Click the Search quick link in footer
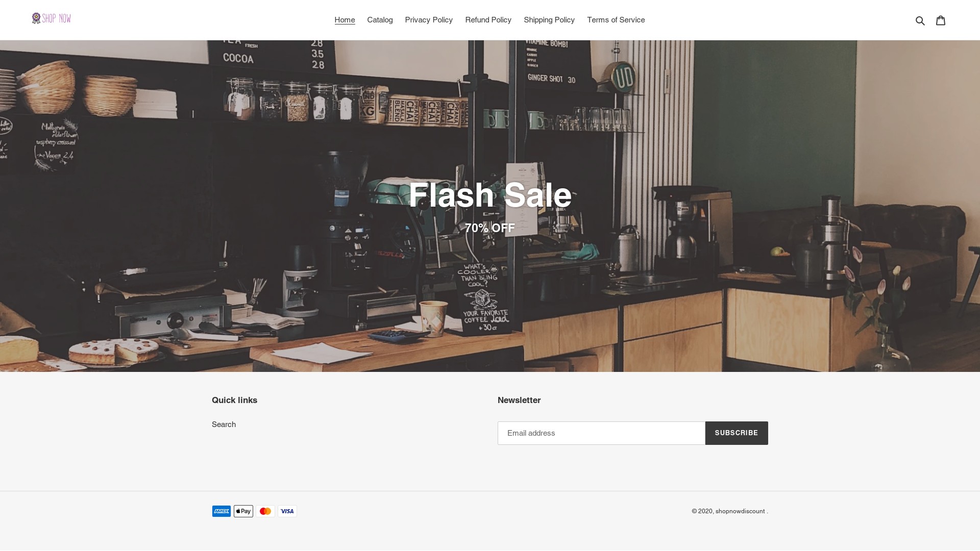980x551 pixels. pos(224,424)
